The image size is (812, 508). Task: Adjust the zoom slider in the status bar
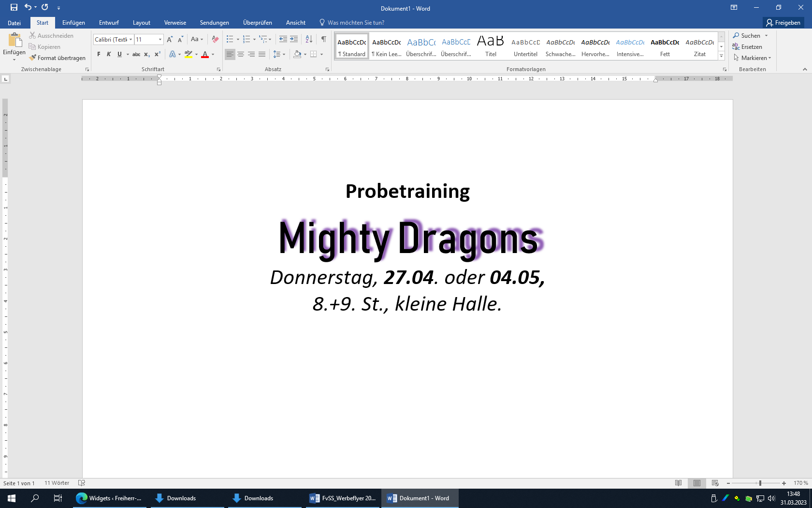pyautogui.click(x=760, y=483)
